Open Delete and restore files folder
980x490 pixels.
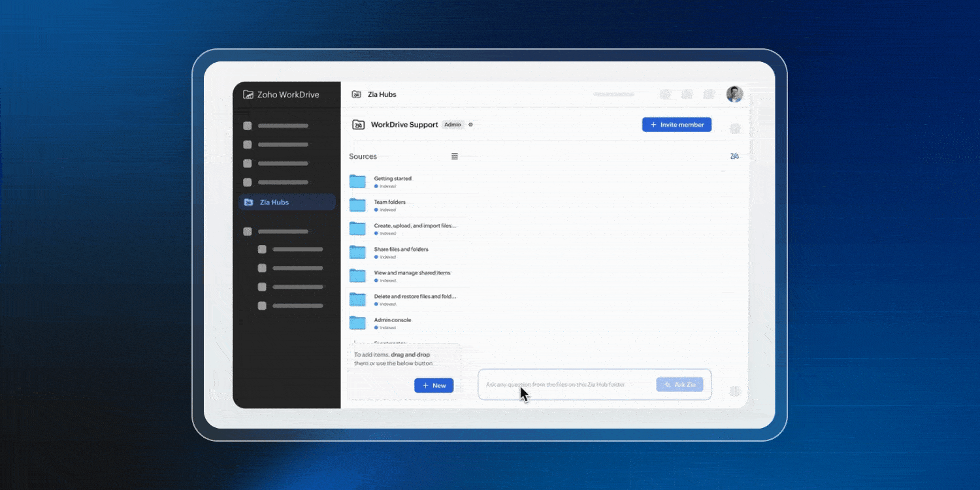(x=415, y=296)
